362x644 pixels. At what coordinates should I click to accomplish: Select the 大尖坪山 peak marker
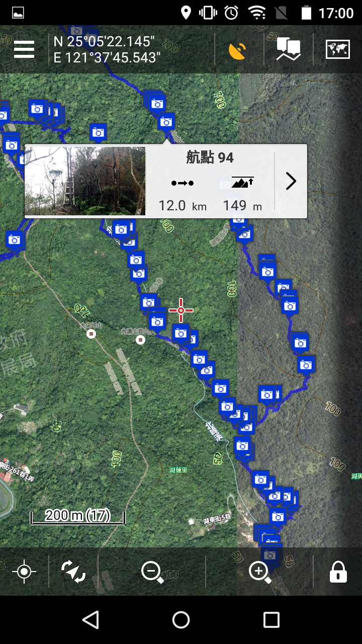[91, 334]
